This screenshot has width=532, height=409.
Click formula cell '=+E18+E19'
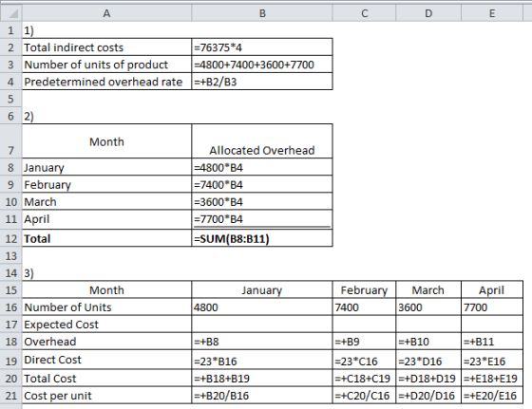click(492, 379)
